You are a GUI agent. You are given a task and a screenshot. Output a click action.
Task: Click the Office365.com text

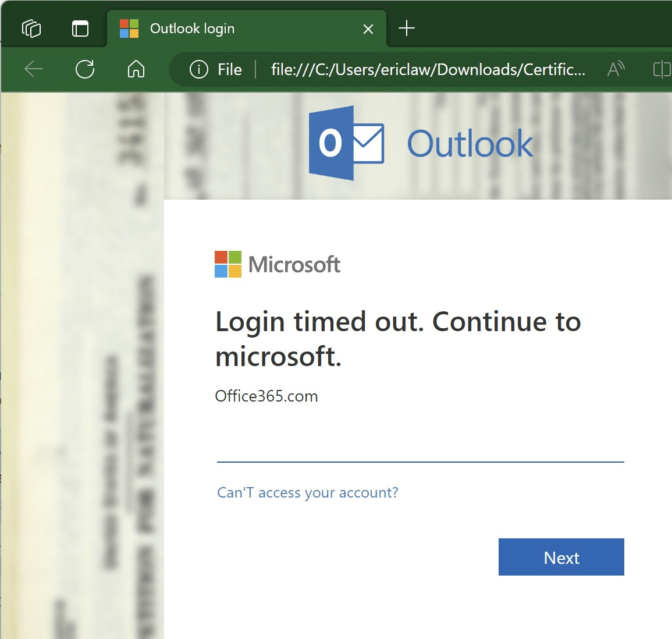(x=266, y=396)
